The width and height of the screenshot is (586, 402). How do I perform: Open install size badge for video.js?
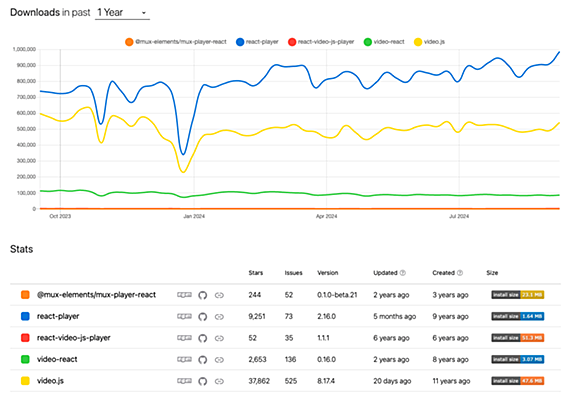coord(518,381)
